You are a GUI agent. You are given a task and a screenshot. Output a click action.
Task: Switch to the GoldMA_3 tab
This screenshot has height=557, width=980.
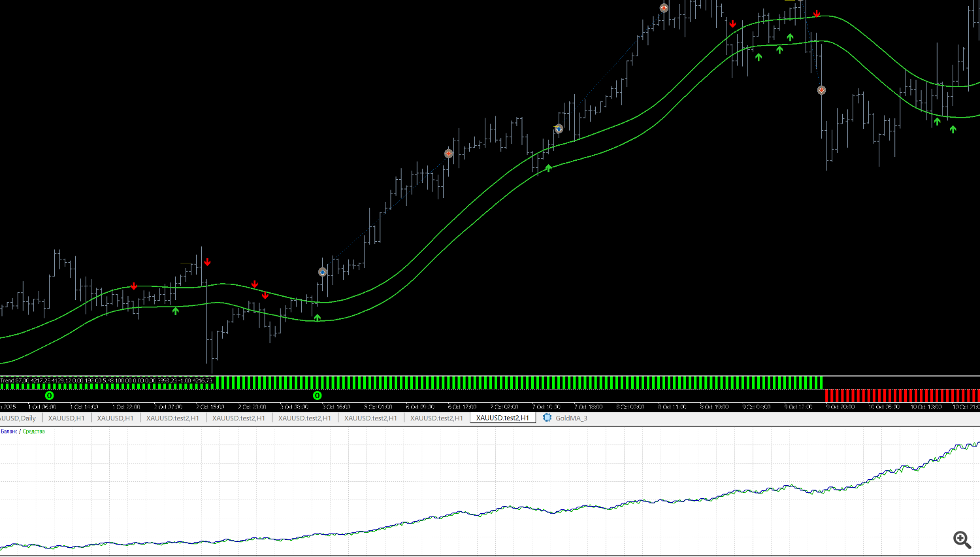coord(571,418)
